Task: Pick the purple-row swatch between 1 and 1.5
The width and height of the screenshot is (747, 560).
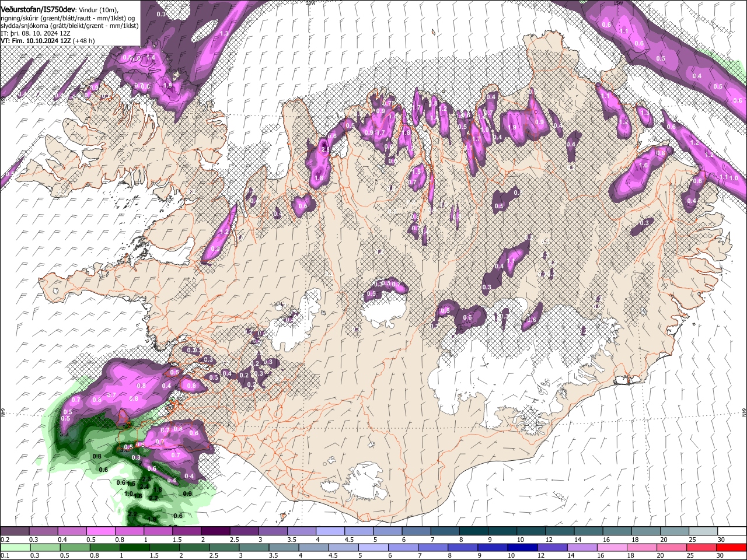Action: coord(158,531)
